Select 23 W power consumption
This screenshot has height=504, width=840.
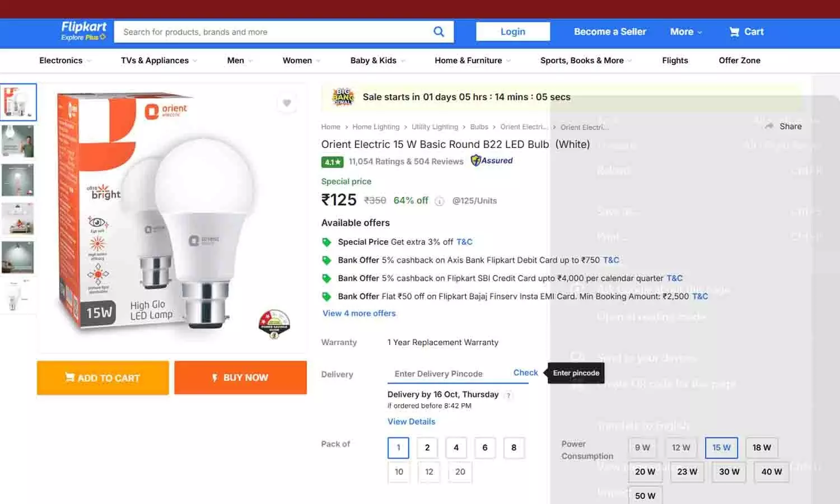[x=687, y=472]
